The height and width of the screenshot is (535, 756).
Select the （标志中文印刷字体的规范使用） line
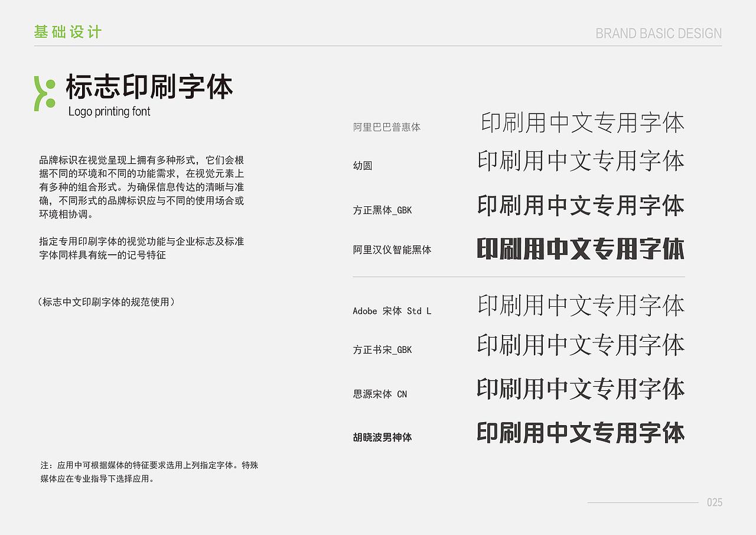[106, 302]
